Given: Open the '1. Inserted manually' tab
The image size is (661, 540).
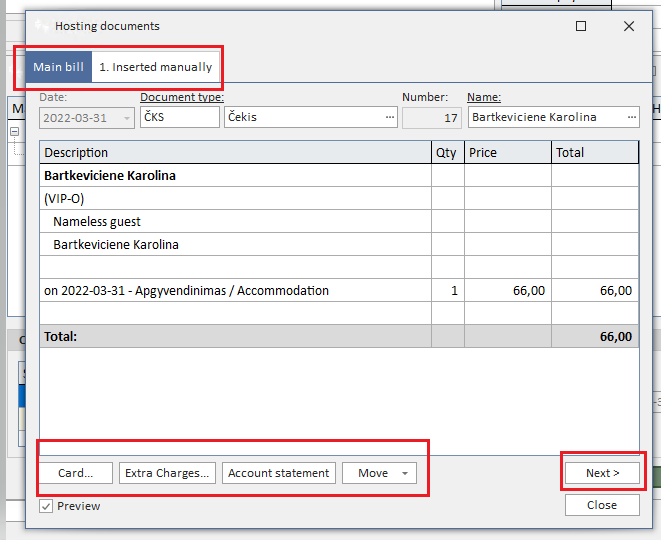Looking at the screenshot, I should pyautogui.click(x=156, y=67).
